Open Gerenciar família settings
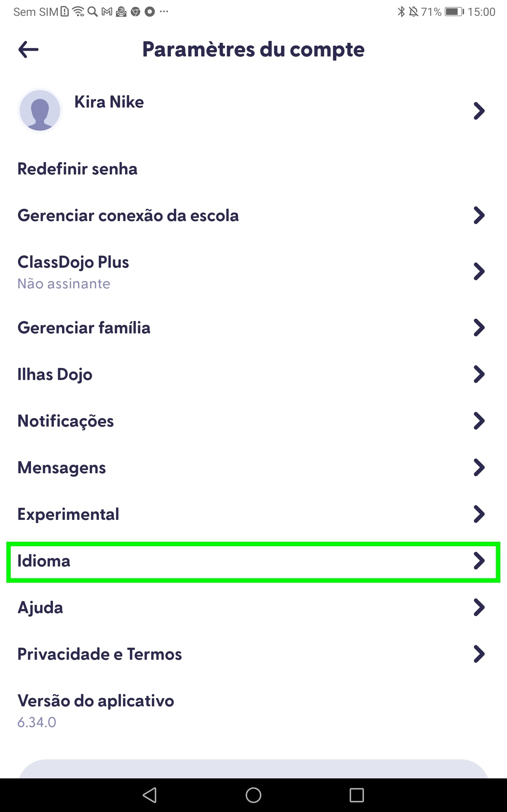Image resolution: width=507 pixels, height=812 pixels. pos(84,327)
